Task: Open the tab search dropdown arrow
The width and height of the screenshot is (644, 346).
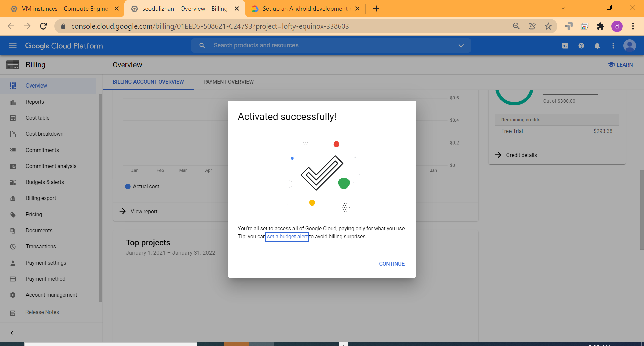Action: [563, 7]
